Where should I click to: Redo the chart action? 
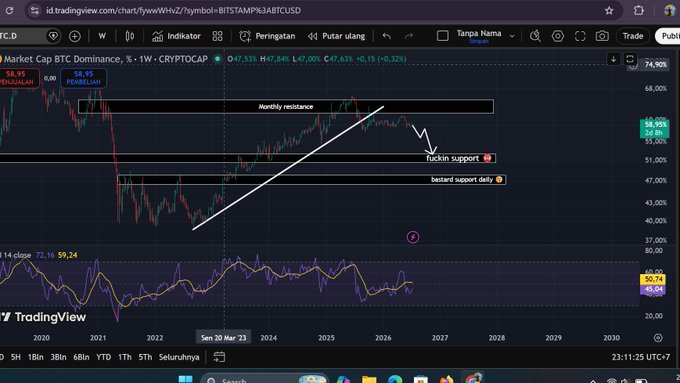coord(409,36)
